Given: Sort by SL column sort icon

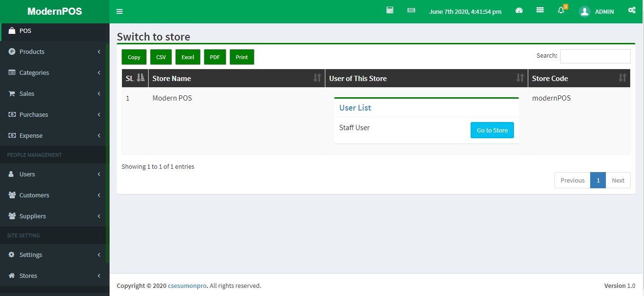Looking at the screenshot, I should pos(141,78).
